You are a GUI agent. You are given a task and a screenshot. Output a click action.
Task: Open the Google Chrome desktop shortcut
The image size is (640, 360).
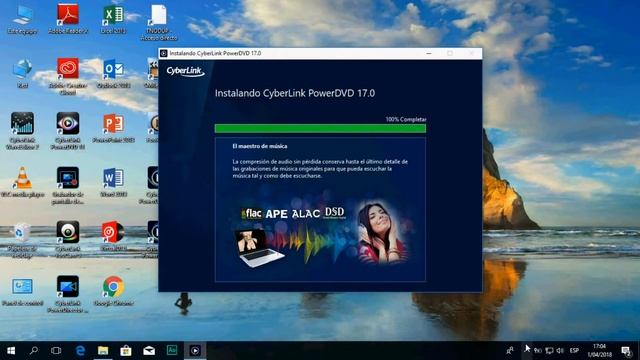tap(113, 291)
